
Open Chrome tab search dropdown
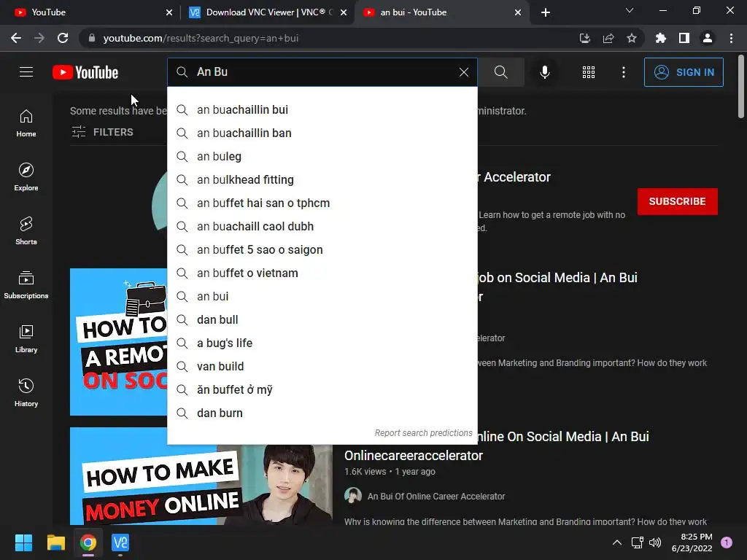click(630, 10)
